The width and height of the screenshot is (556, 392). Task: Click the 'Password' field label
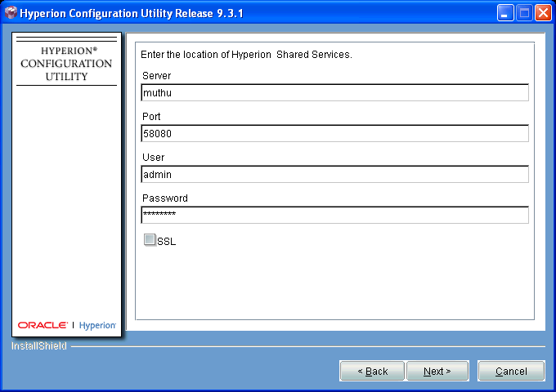click(165, 198)
